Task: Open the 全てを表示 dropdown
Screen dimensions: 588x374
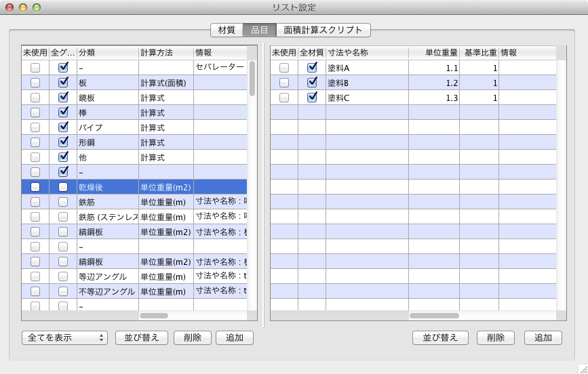Action: point(64,337)
